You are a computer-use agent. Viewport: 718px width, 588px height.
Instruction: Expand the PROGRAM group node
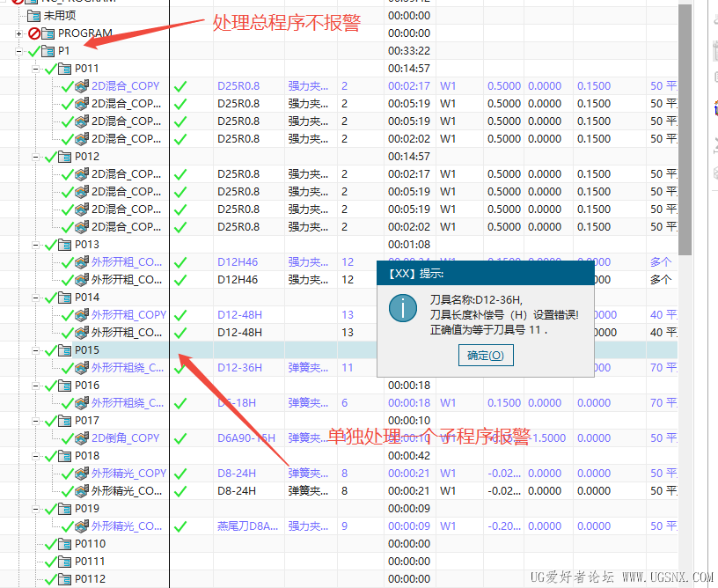pyautogui.click(x=18, y=33)
